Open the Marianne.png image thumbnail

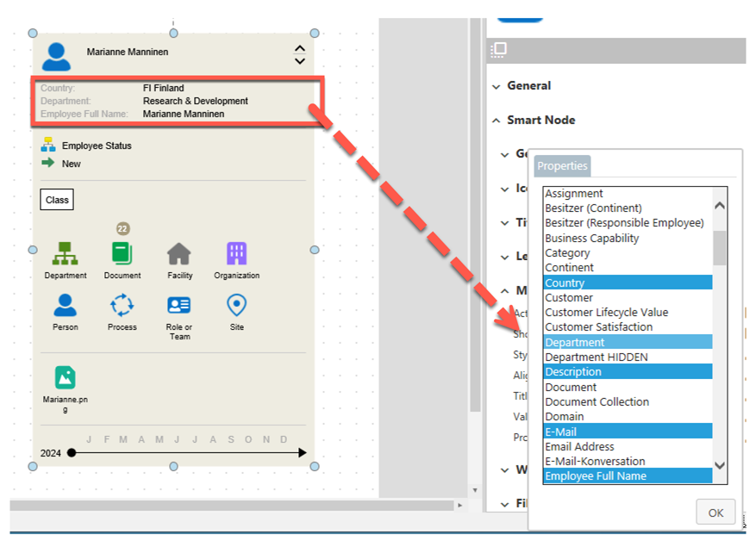tap(66, 377)
